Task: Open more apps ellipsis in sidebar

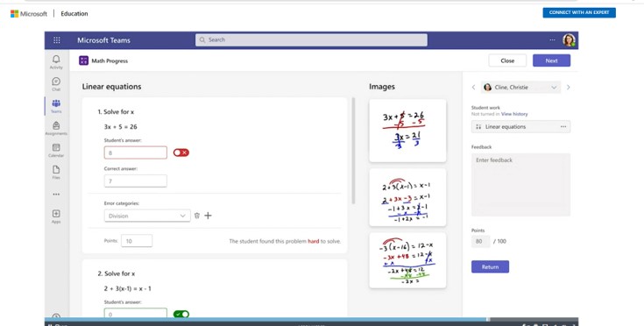Action: coord(56,195)
